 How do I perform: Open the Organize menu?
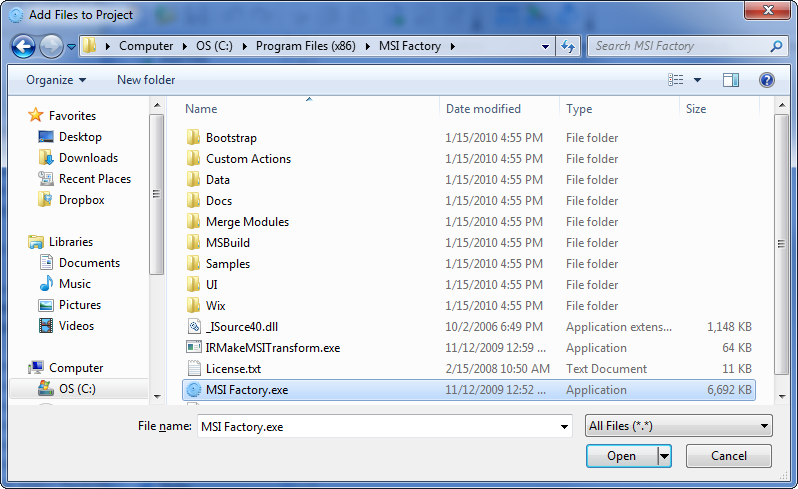tap(56, 80)
